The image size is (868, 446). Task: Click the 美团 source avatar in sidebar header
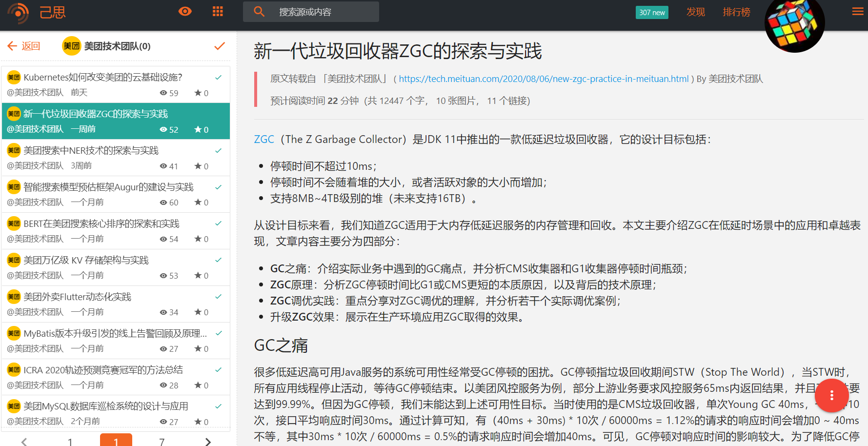tap(71, 46)
